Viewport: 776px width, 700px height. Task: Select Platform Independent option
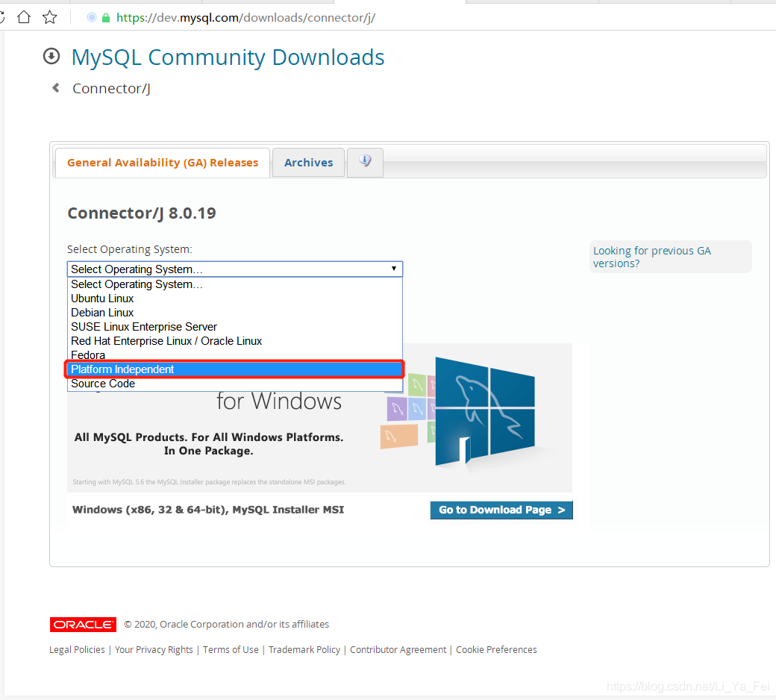(235, 369)
